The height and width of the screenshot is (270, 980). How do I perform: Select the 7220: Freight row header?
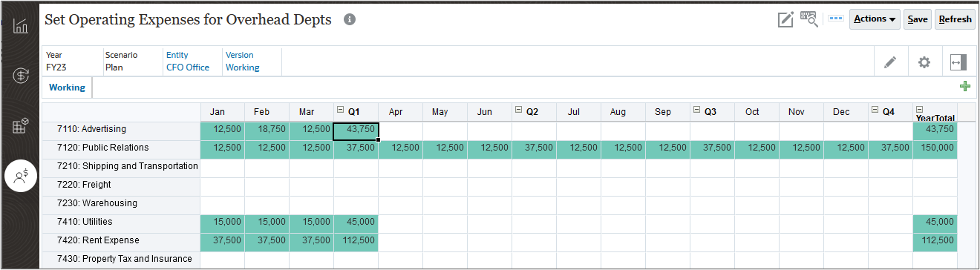coord(121,187)
